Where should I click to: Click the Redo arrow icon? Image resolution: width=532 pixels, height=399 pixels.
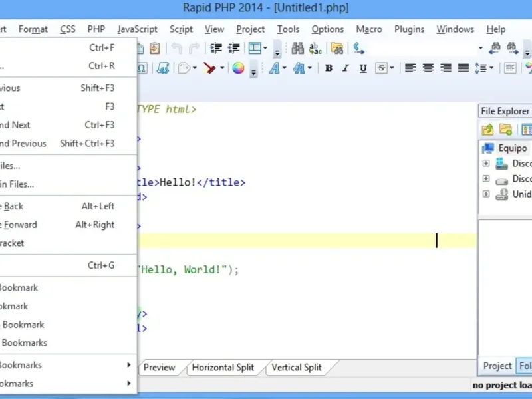194,48
